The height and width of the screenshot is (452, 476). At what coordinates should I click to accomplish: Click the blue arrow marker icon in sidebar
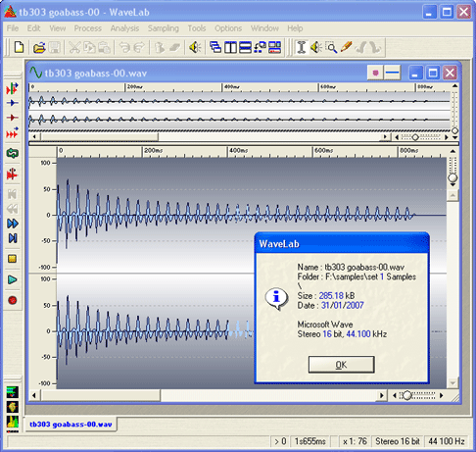click(13, 103)
